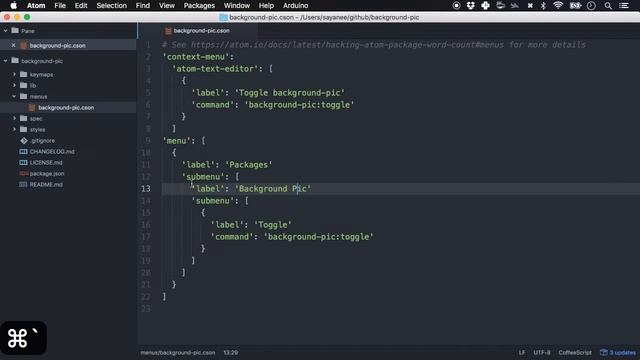Open the Arduino menu

coord(296,5)
